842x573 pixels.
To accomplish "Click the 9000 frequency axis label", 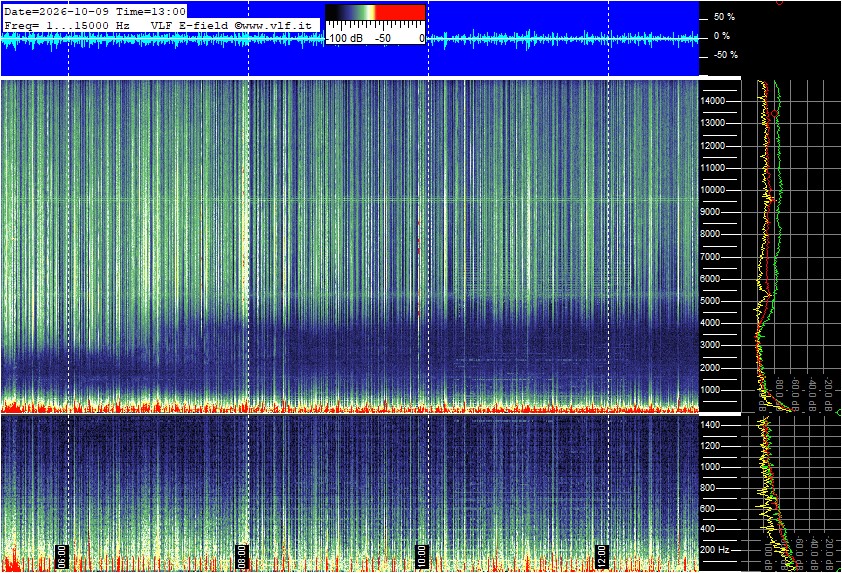I will [710, 212].
